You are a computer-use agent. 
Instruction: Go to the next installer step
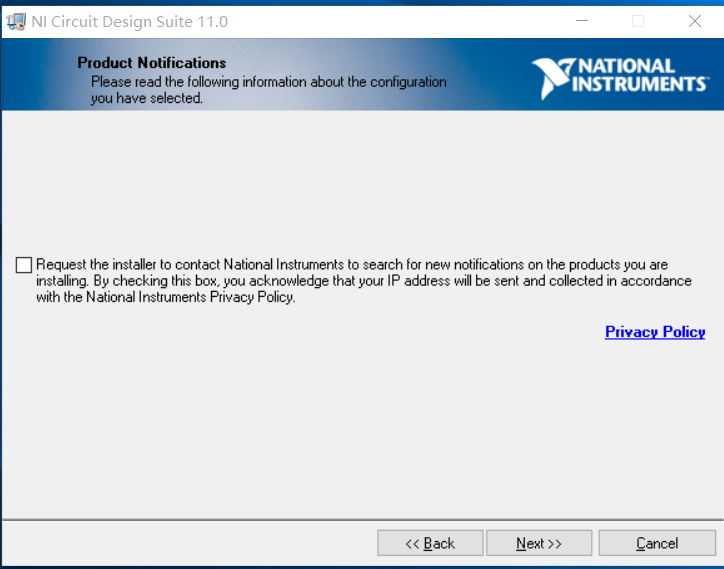click(539, 543)
